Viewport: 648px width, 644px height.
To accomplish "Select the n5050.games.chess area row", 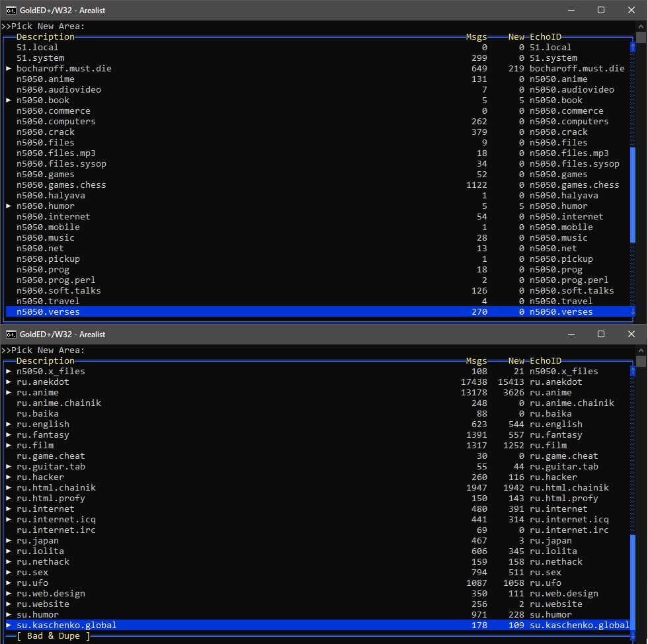I will tap(318, 184).
